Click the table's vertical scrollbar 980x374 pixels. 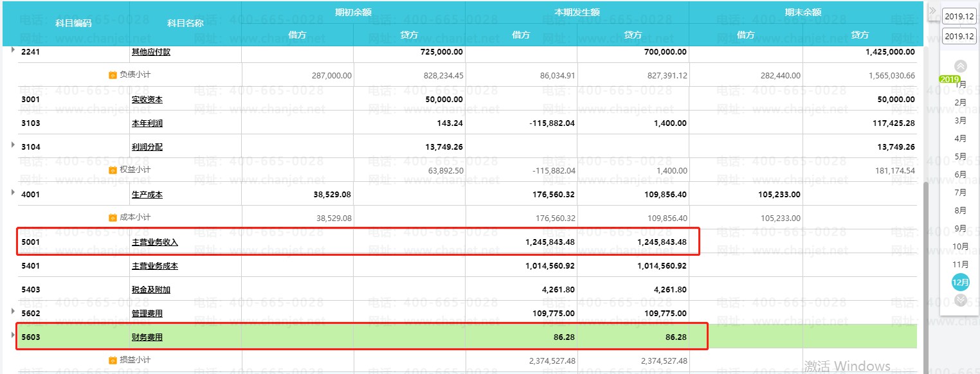click(x=927, y=270)
